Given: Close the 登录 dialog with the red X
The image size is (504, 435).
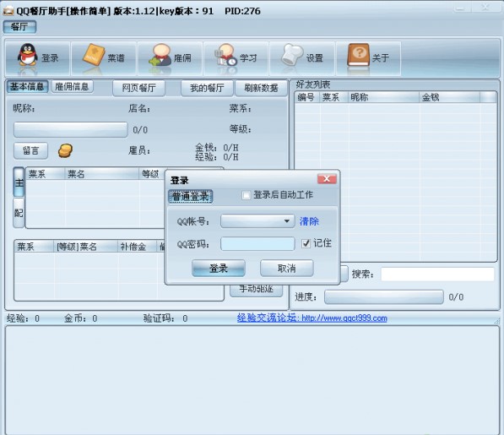Looking at the screenshot, I should coord(327,179).
